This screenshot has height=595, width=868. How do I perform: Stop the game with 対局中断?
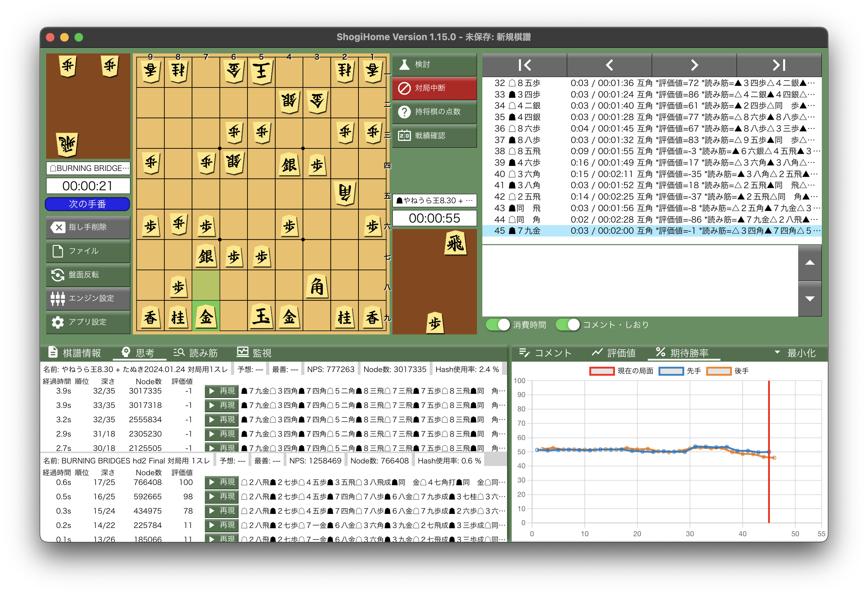coord(434,88)
